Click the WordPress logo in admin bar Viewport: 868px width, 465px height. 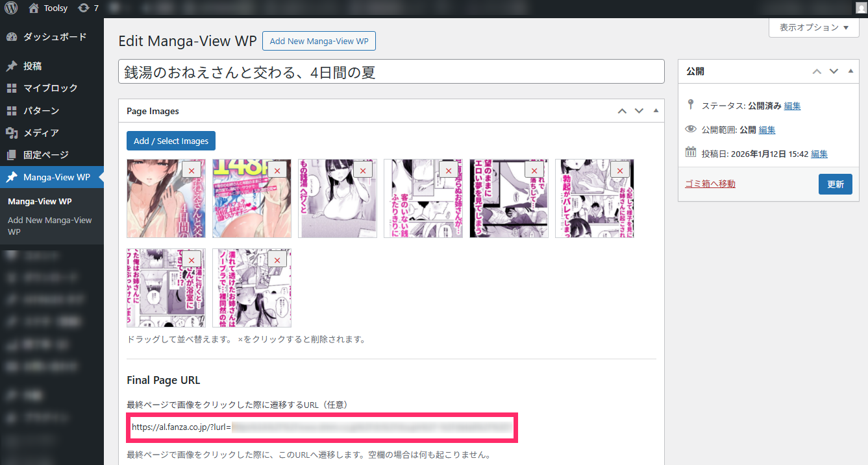point(11,8)
